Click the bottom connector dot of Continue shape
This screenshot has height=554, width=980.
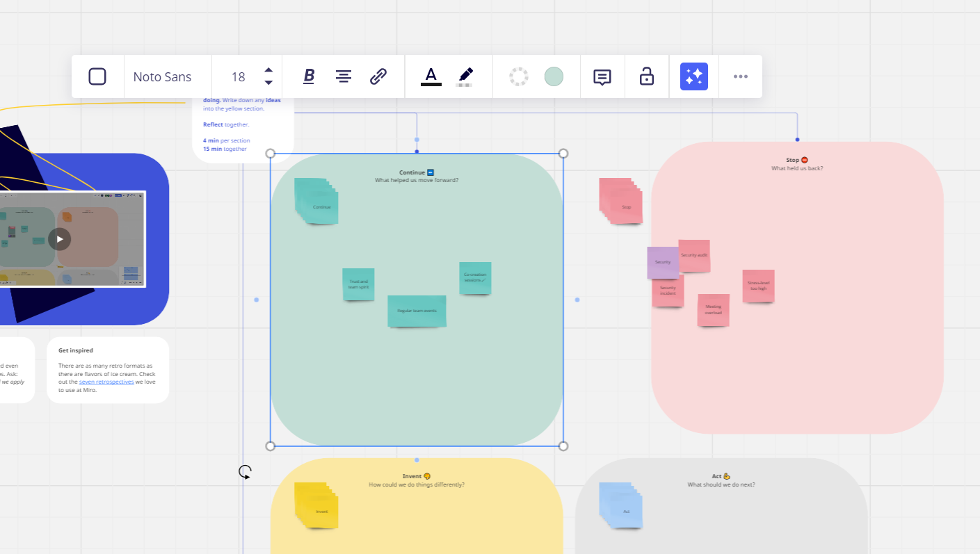point(417,460)
